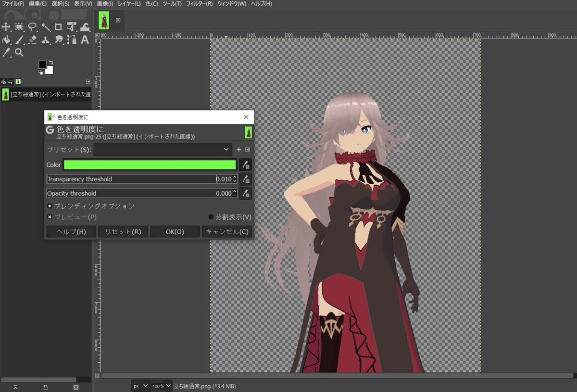The width and height of the screenshot is (577, 392).
Task: Click the リセット(R) reset button
Action: (x=123, y=232)
